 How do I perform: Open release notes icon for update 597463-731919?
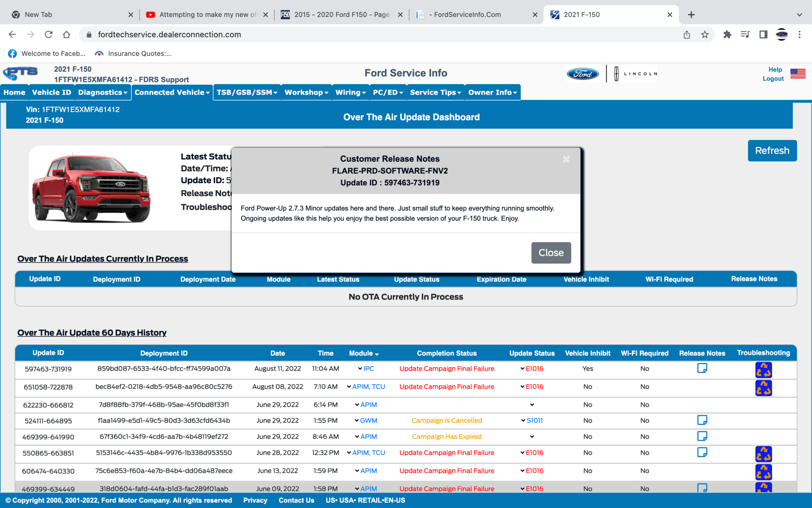pyautogui.click(x=702, y=369)
